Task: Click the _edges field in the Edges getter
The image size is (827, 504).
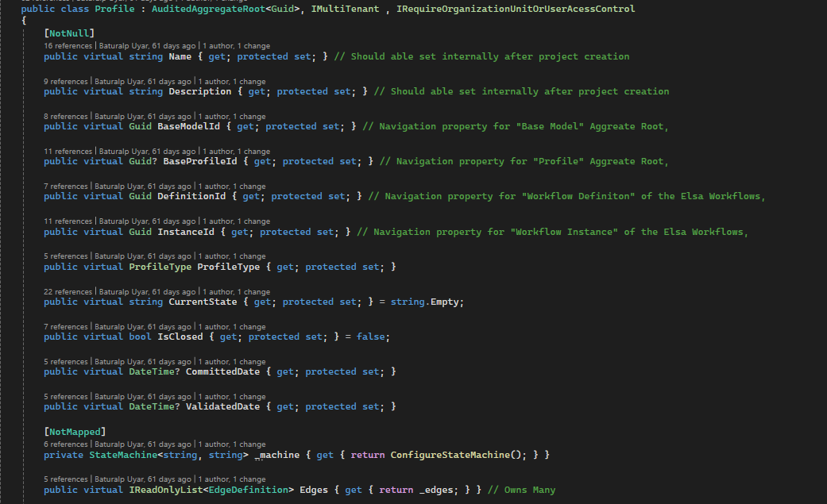Action: pos(435,490)
